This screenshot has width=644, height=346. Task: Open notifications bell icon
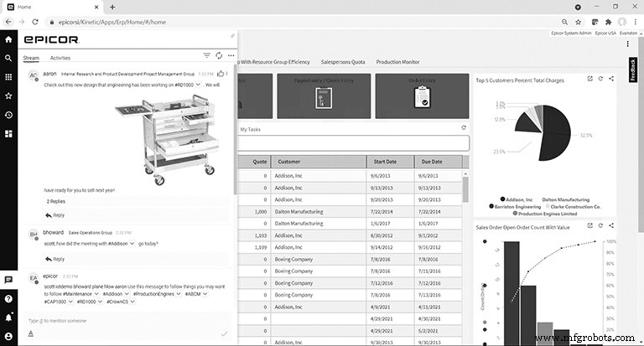pyautogui.click(x=8, y=318)
